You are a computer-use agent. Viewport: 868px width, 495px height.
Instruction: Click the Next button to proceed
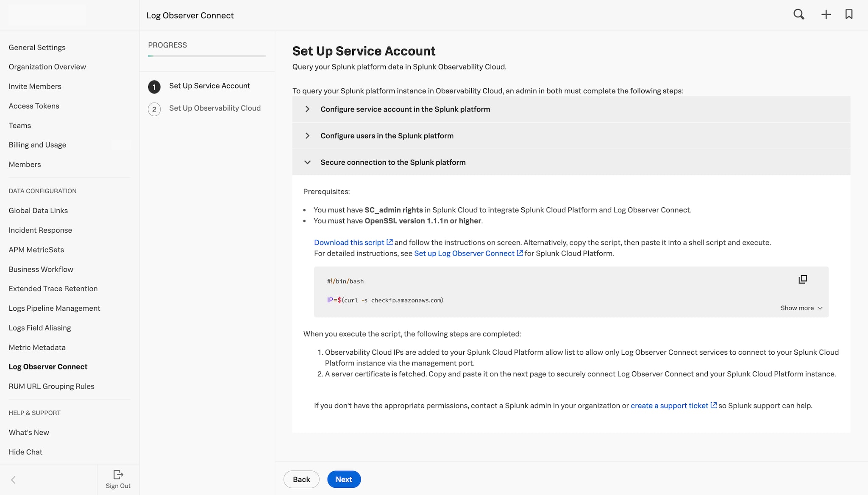[343, 479]
